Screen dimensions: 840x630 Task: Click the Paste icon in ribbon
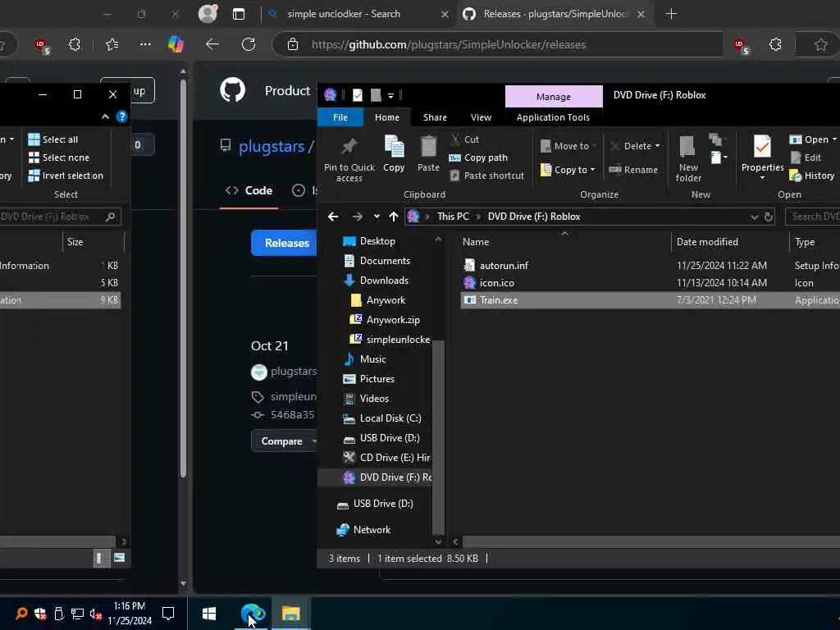(428, 146)
